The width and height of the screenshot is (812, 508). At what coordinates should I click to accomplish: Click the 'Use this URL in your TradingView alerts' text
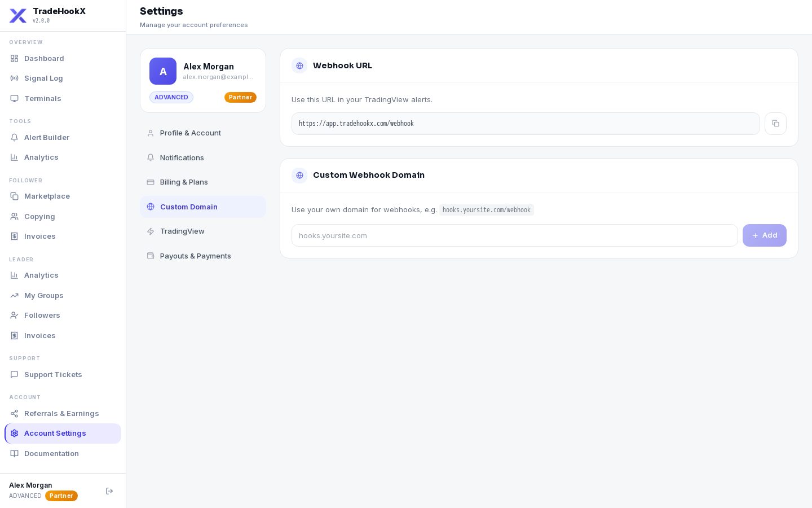(x=362, y=100)
